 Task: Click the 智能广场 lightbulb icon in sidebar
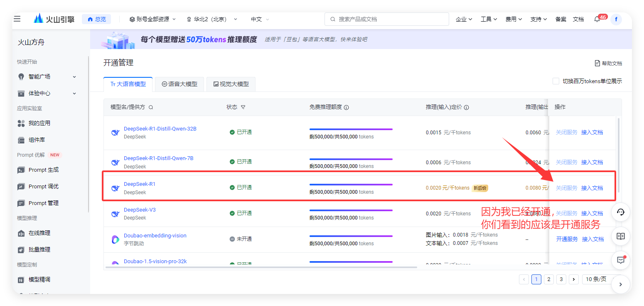tap(21, 76)
